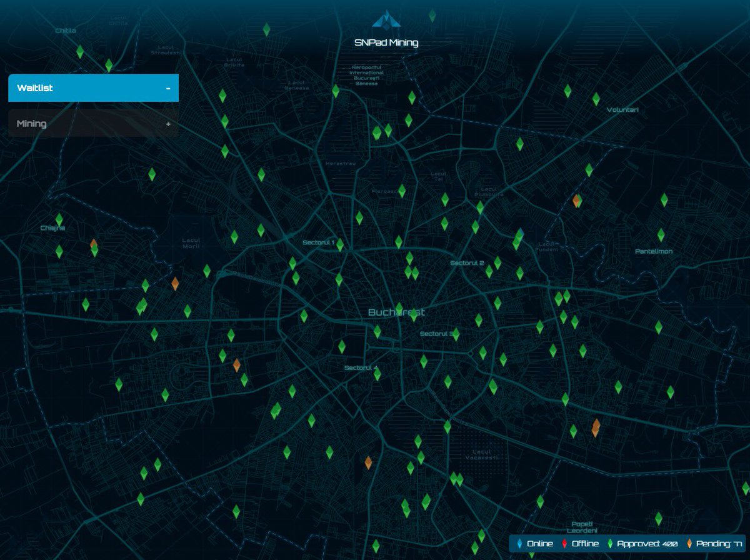Click the Online legend label

click(540, 544)
